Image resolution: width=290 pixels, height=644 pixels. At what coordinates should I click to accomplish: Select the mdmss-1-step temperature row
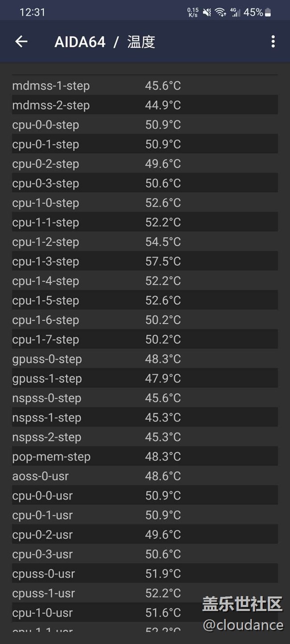pos(145,86)
